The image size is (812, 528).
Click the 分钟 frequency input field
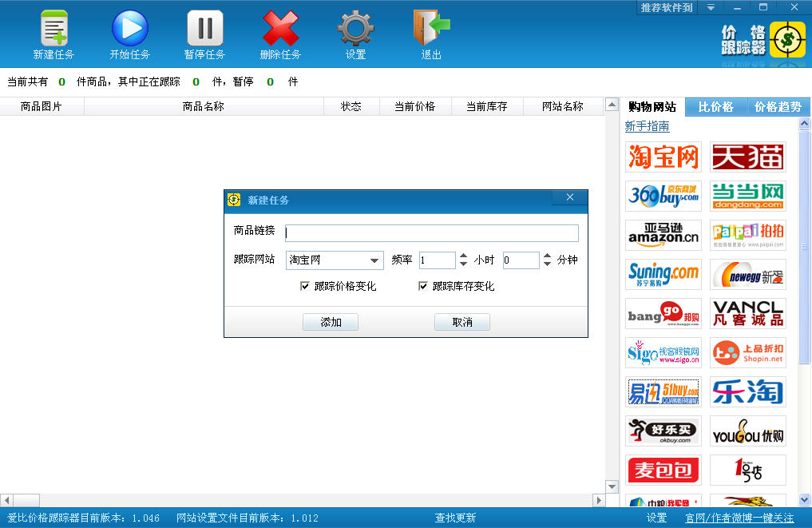[521, 260]
